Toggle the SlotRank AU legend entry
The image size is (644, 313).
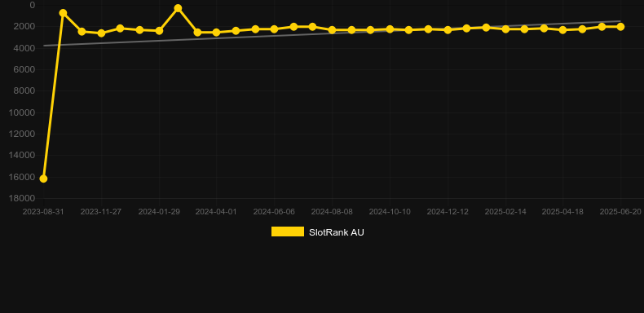pyautogui.click(x=317, y=232)
